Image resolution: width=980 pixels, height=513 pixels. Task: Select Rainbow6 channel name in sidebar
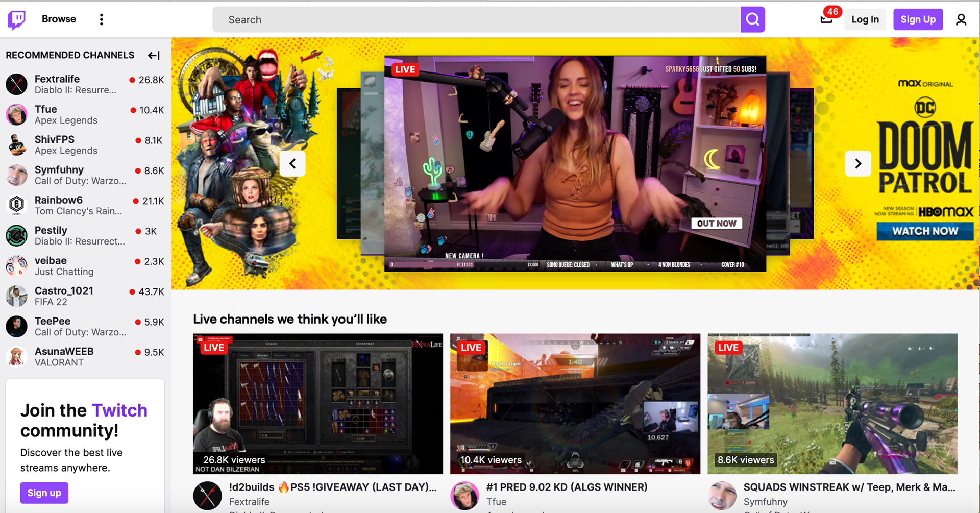(x=59, y=200)
